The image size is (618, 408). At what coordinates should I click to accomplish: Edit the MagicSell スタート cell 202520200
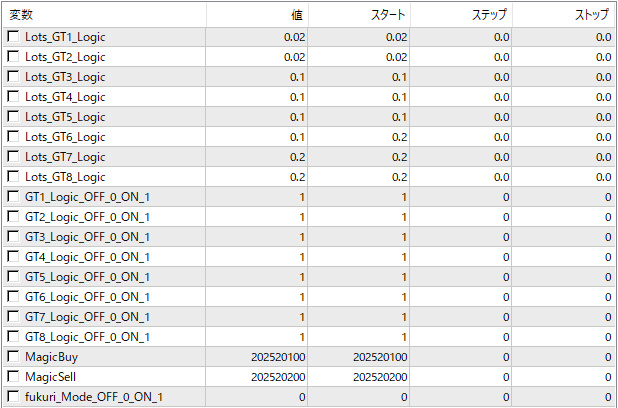pyautogui.click(x=359, y=377)
